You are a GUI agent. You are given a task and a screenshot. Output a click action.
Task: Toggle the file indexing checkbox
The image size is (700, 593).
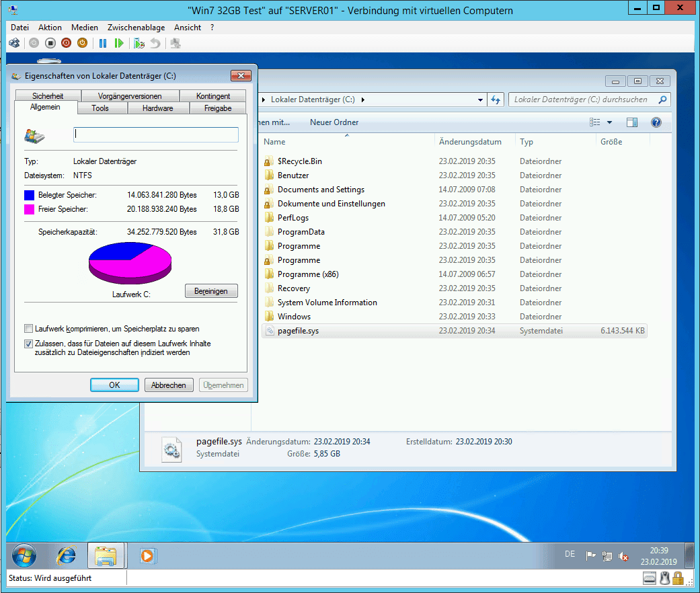pyautogui.click(x=28, y=344)
